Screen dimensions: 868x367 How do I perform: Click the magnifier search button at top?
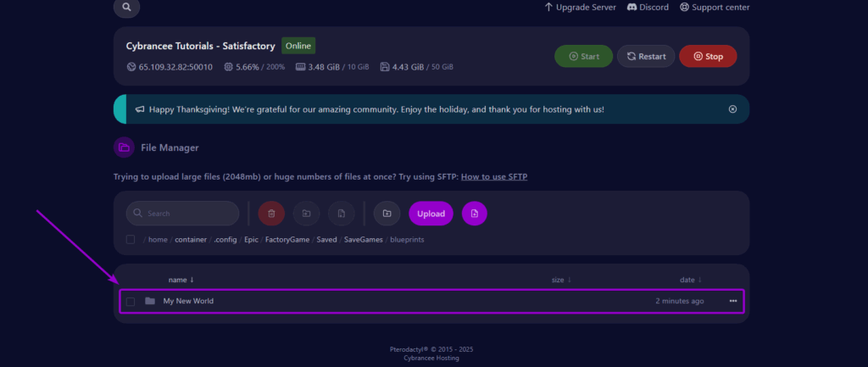[x=127, y=7]
